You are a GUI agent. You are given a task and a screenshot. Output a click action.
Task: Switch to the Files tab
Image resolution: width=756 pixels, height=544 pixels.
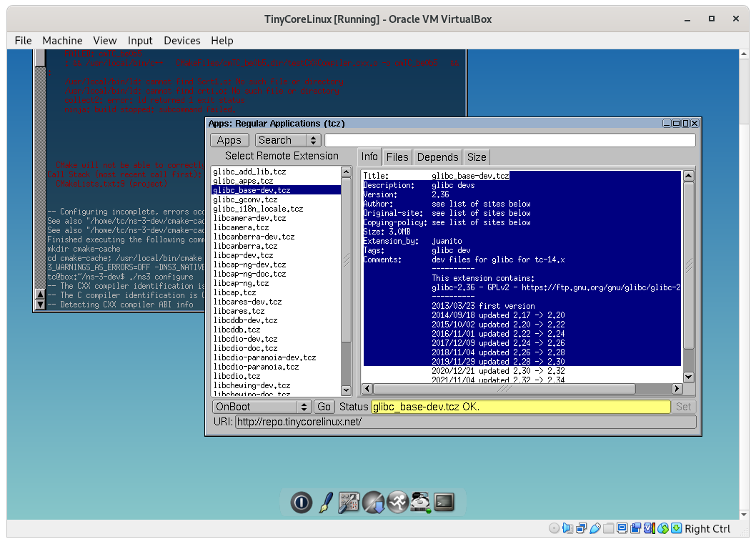[x=397, y=157]
